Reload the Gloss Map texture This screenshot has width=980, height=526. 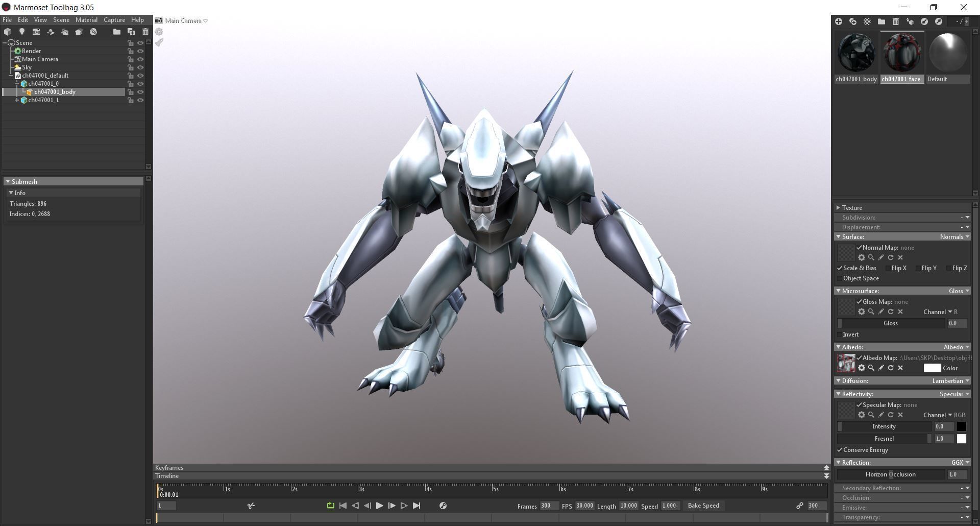891,312
